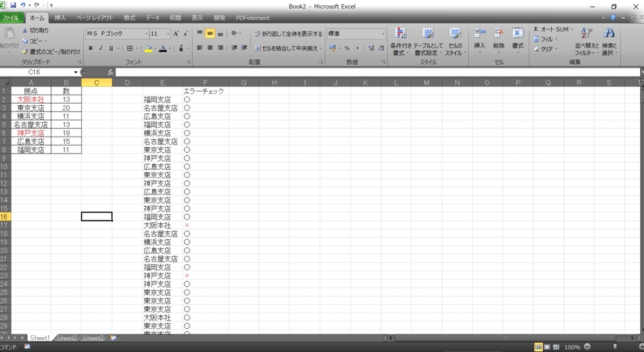Toggle wrap text (折り返して全体を表示する)

[288, 34]
